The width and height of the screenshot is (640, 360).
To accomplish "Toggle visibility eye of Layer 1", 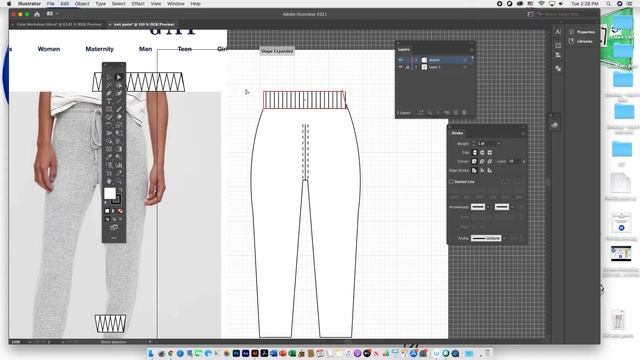I will pyautogui.click(x=400, y=67).
